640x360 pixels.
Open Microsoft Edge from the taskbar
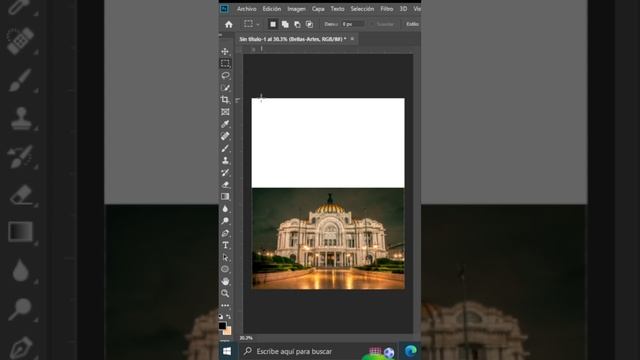click(x=410, y=351)
